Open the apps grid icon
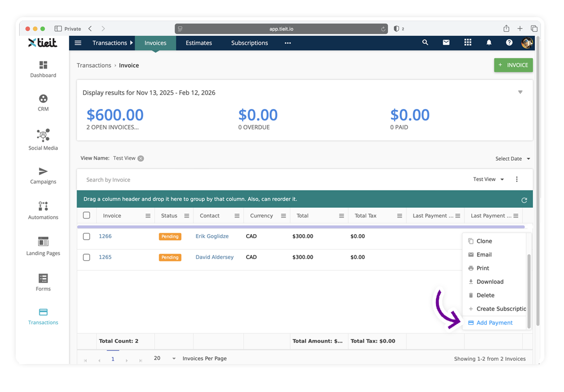This screenshot has height=392, width=564. 467,43
